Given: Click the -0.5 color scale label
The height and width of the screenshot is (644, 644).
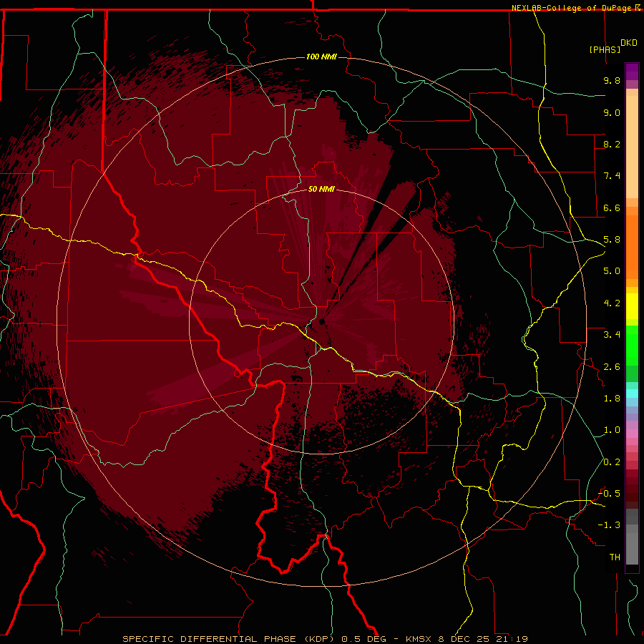Looking at the screenshot, I should pyautogui.click(x=609, y=494).
